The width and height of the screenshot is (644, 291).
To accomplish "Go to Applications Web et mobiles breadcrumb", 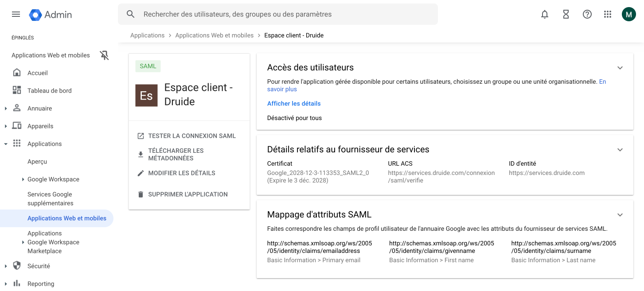I will [x=215, y=35].
